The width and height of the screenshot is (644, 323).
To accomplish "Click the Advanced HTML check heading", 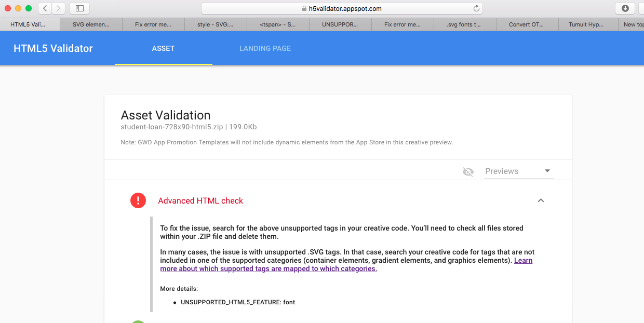I will click(200, 201).
